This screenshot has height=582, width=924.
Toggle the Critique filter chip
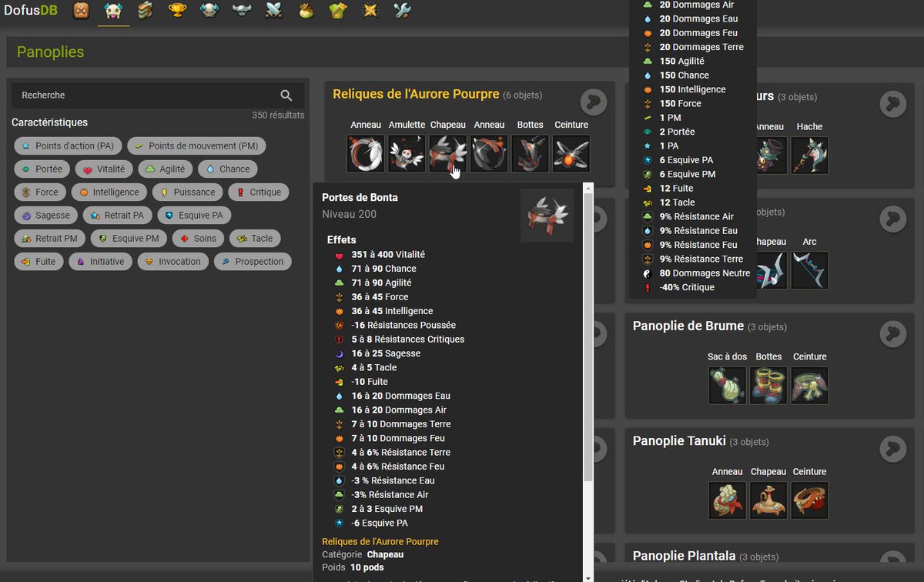258,192
